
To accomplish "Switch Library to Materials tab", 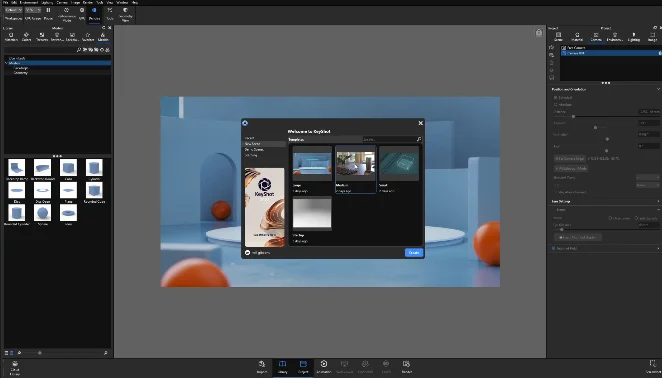I will [11, 37].
